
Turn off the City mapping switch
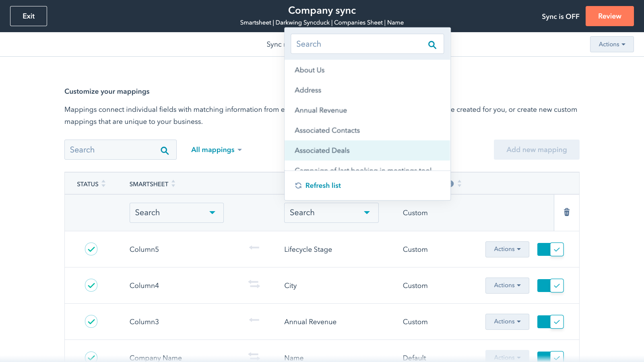click(550, 286)
